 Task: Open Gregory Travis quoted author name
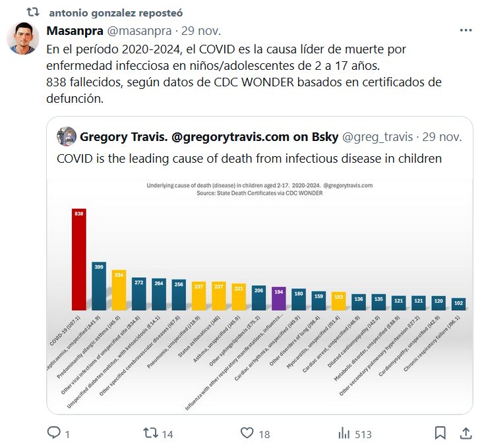(209, 137)
